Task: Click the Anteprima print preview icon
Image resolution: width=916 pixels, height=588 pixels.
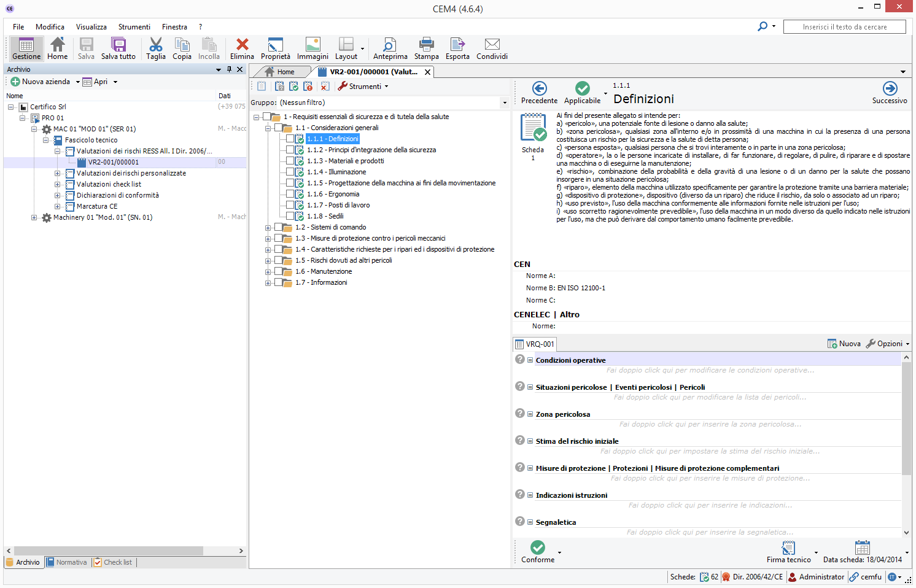Action: click(390, 45)
